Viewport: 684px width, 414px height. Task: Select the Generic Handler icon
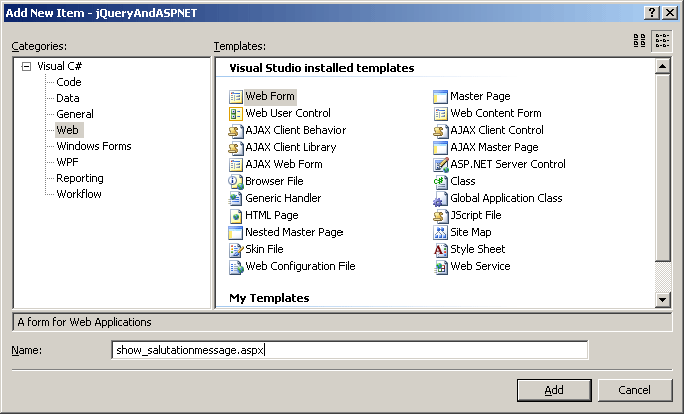[236, 199]
